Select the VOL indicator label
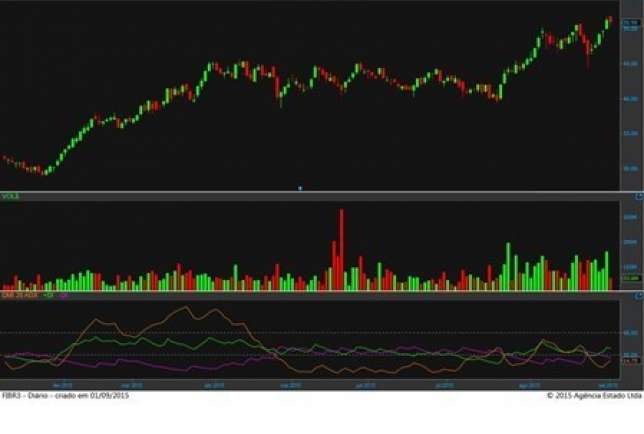This screenshot has height=434, width=644. tap(10, 197)
